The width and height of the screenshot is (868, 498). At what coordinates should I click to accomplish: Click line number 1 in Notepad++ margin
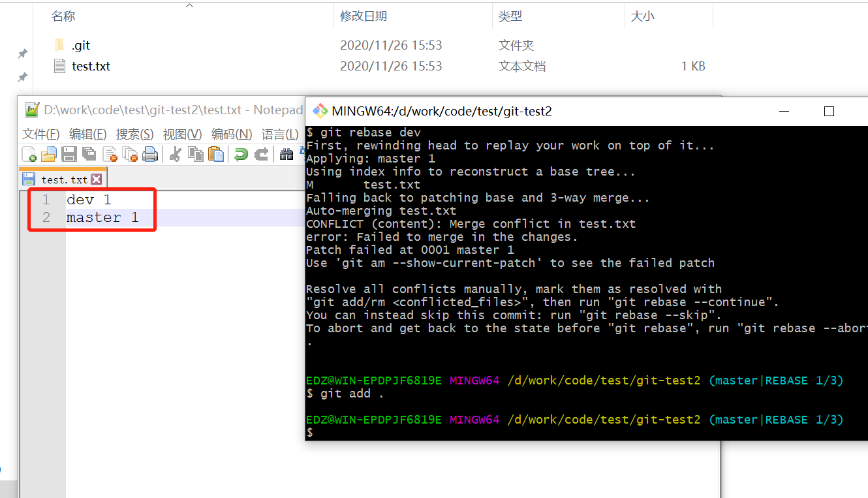(46, 199)
